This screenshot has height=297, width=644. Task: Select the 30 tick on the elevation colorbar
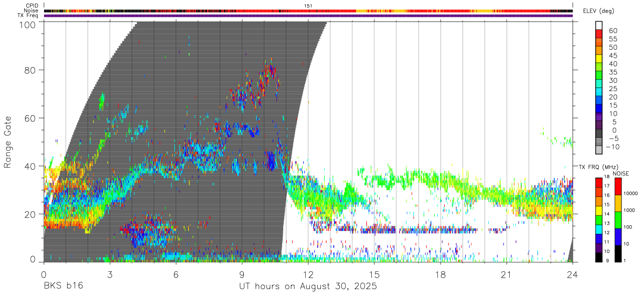[612, 81]
